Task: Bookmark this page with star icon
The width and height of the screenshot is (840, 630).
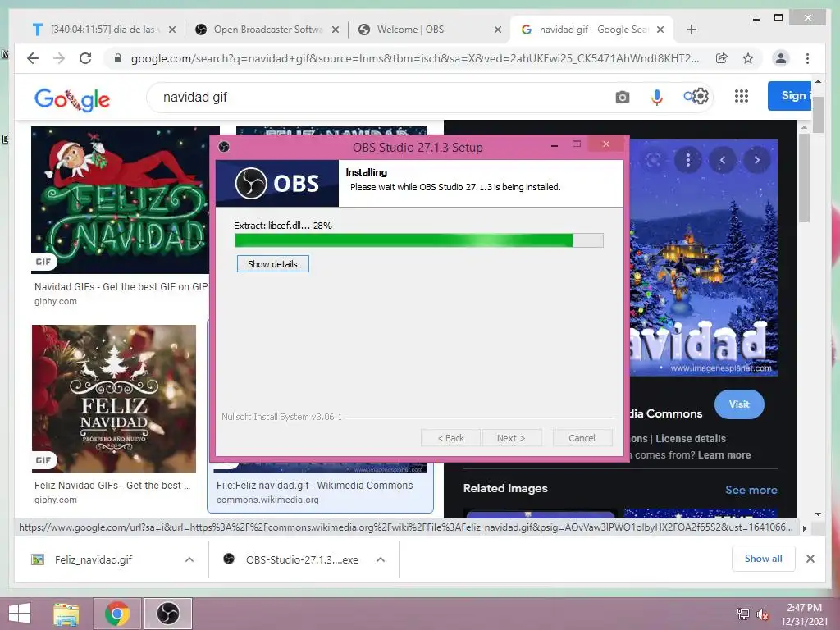Action: (x=748, y=58)
